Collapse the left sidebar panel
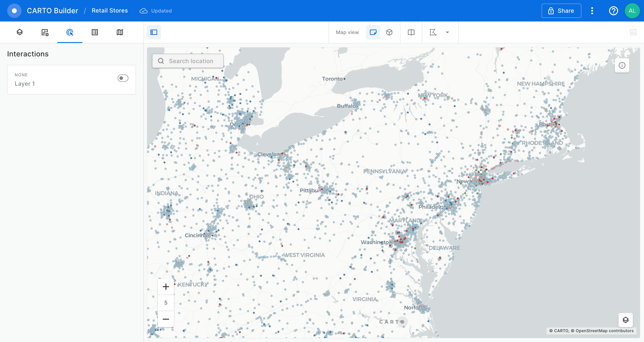This screenshot has width=644, height=342. pos(154,32)
